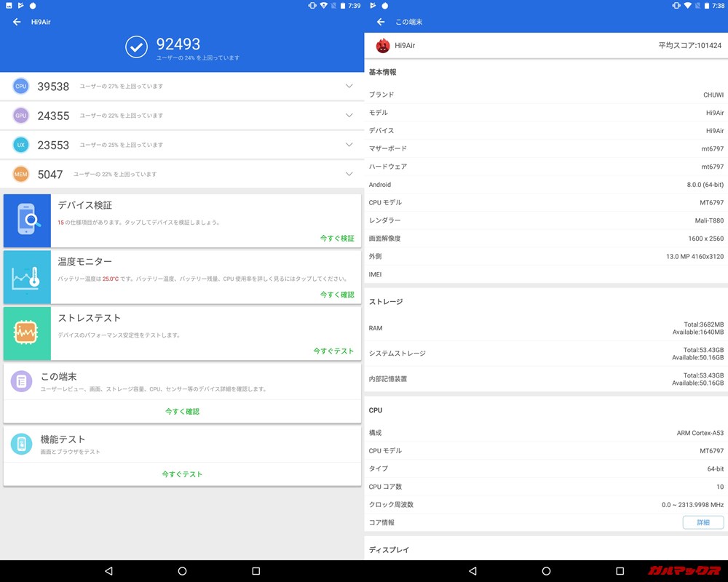Open デバイス検証 via the magnifier phone icon

tap(27, 220)
